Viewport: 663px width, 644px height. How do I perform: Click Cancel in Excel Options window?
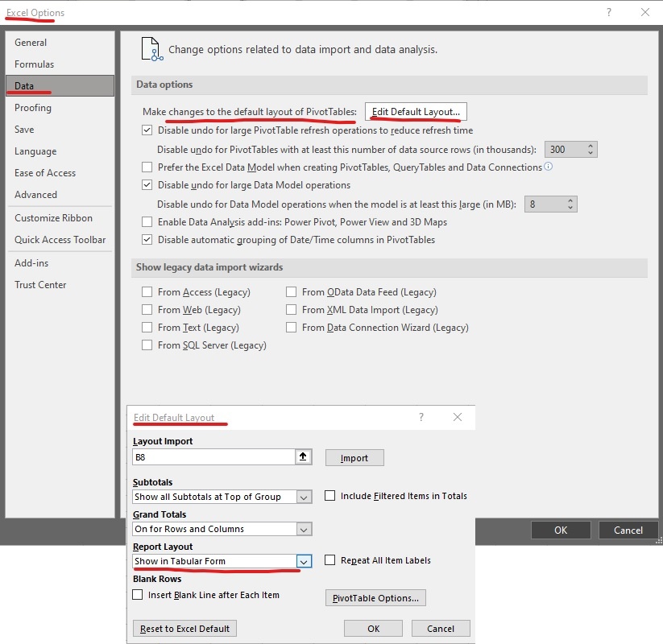click(628, 530)
